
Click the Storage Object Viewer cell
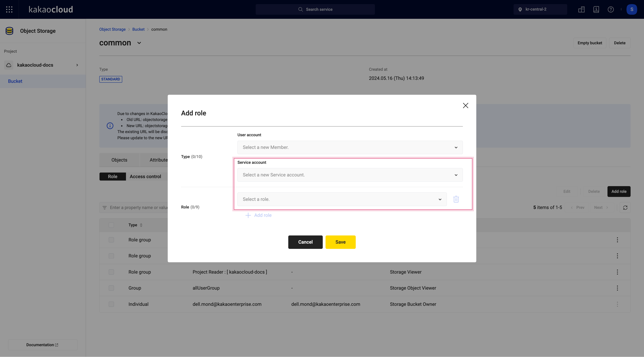[x=413, y=288]
